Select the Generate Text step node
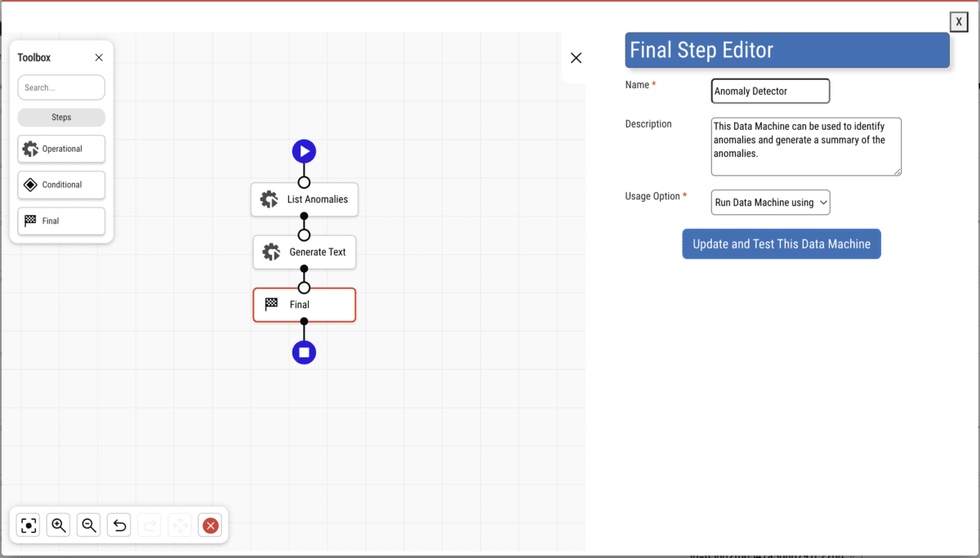Image resolution: width=980 pixels, height=558 pixels. [x=305, y=252]
